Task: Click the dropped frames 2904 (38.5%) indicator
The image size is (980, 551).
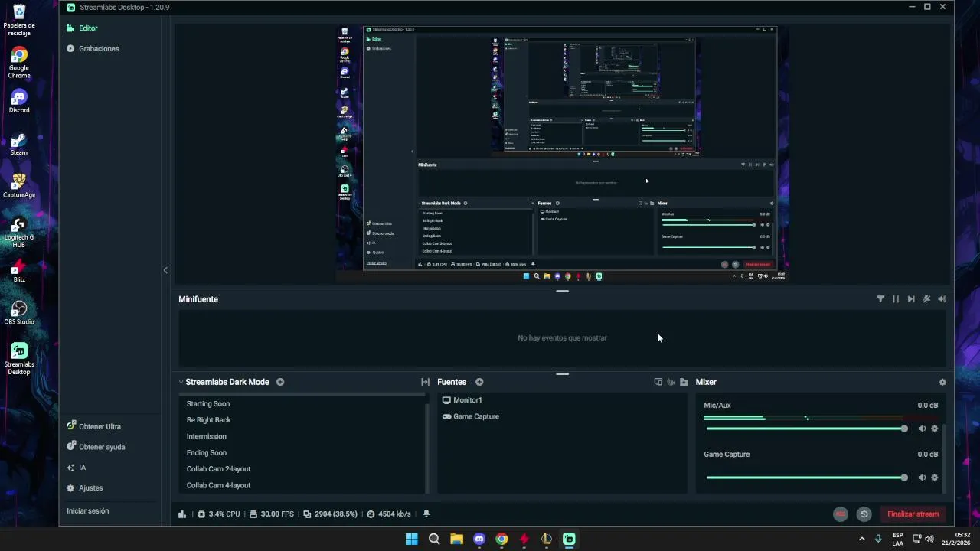Action: click(330, 514)
